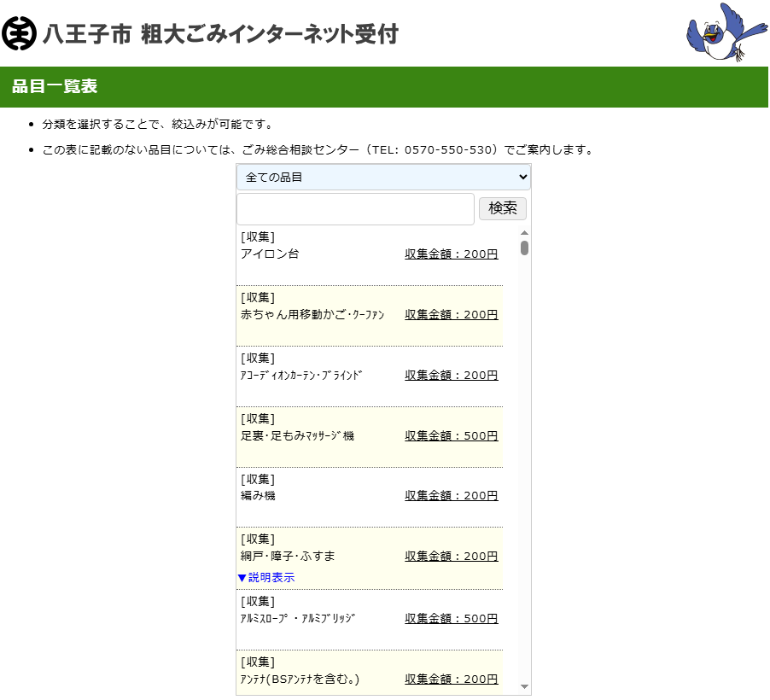
Task: Click the list scrollbar up arrow
Action: coord(524,233)
